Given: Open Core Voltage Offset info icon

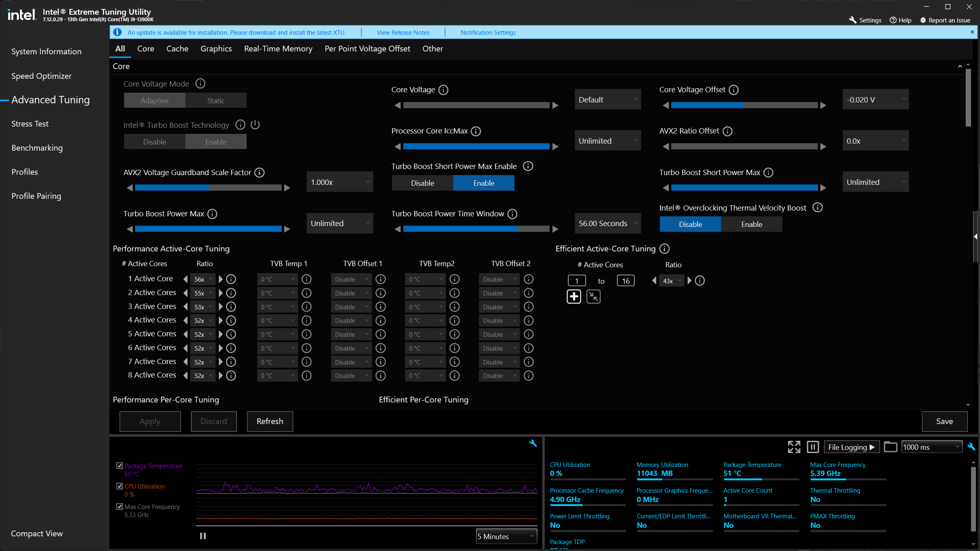Looking at the screenshot, I should [x=734, y=90].
